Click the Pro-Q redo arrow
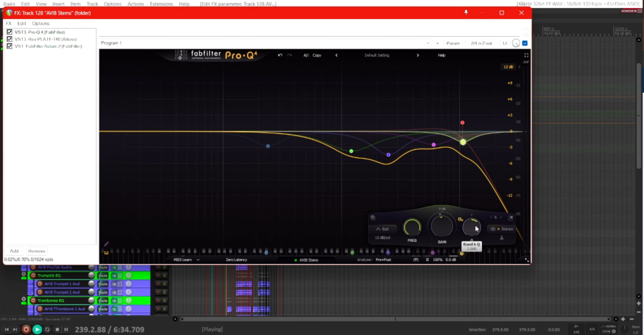The height and width of the screenshot is (335, 644). (x=290, y=55)
